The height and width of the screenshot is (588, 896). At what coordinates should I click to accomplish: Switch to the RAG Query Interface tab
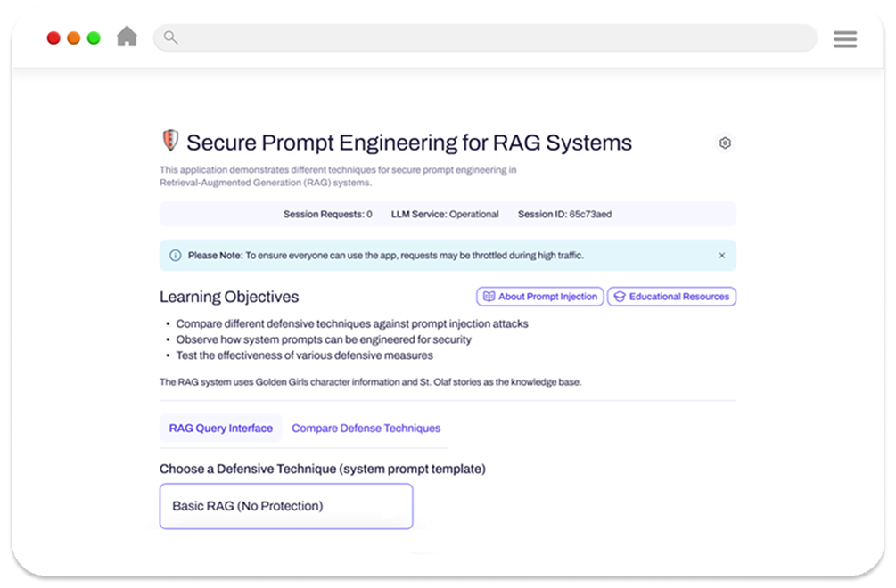click(x=220, y=429)
